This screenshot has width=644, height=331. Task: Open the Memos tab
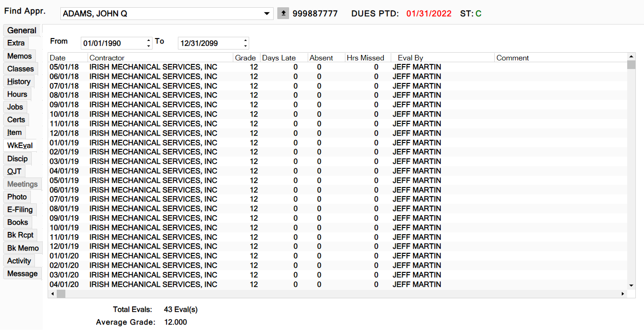(x=20, y=56)
